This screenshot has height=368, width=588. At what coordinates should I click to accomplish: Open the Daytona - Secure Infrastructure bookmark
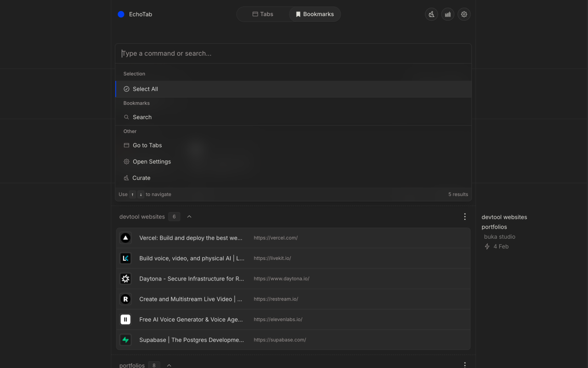[192, 278]
